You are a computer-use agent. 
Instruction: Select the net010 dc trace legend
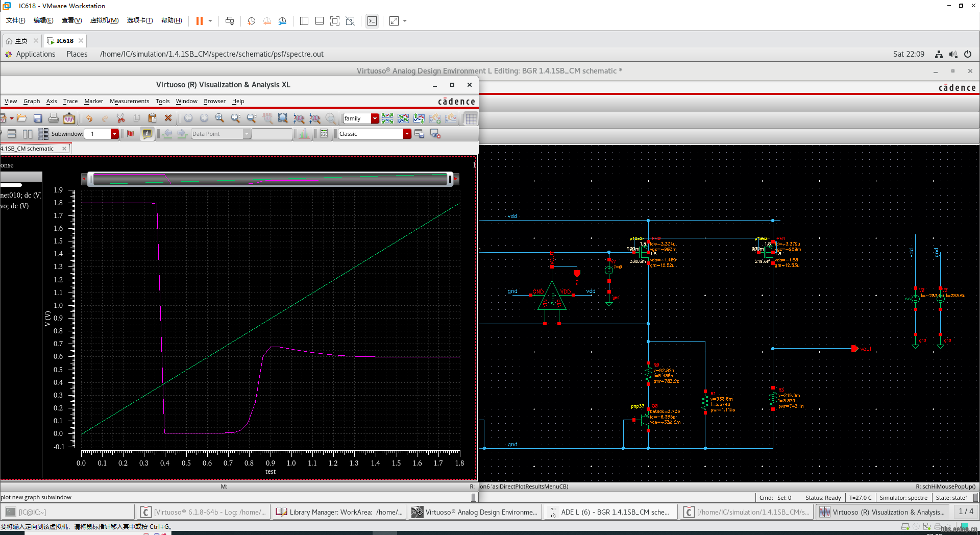20,195
